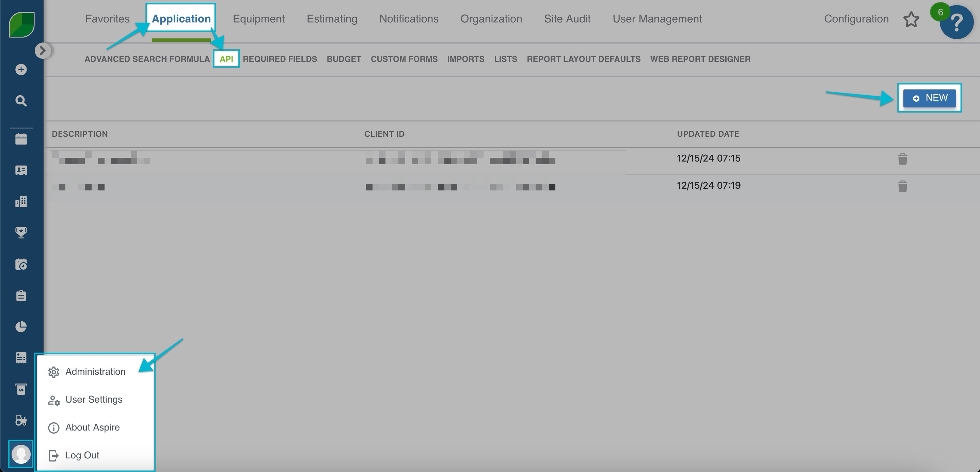980x472 pixels.
Task: Open the contacts sidebar icon
Action: [x=21, y=170]
